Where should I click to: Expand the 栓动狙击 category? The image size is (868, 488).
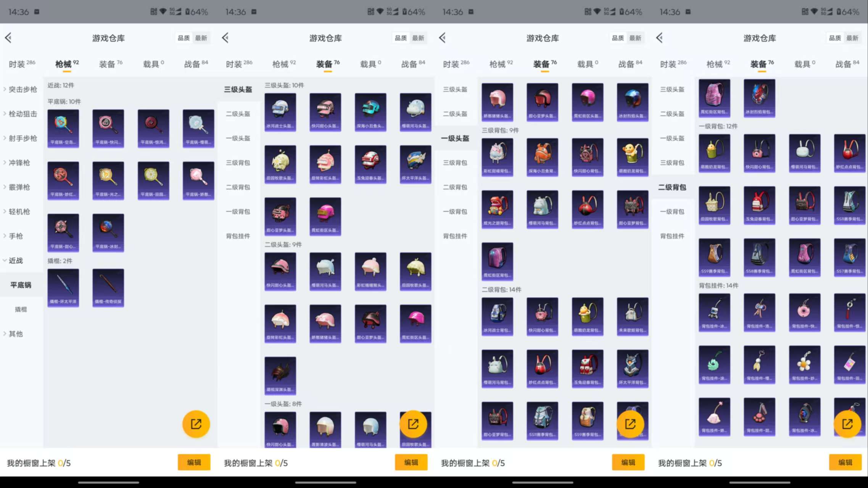(x=22, y=114)
